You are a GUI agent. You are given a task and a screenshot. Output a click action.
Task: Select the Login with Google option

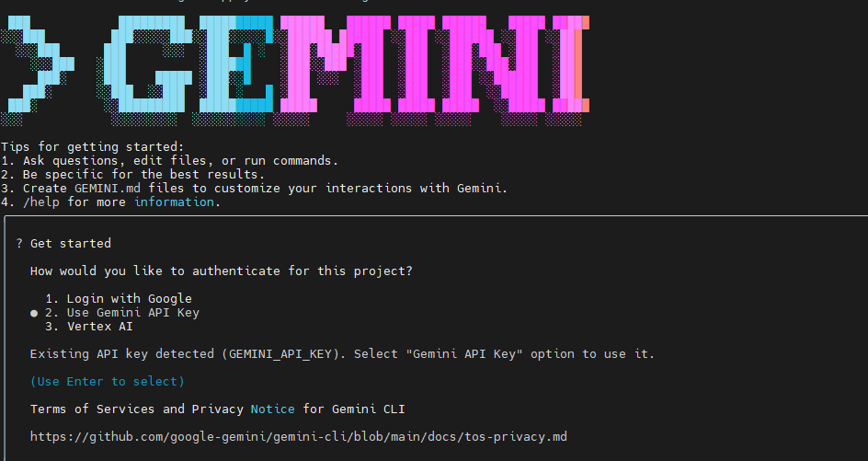pos(128,298)
